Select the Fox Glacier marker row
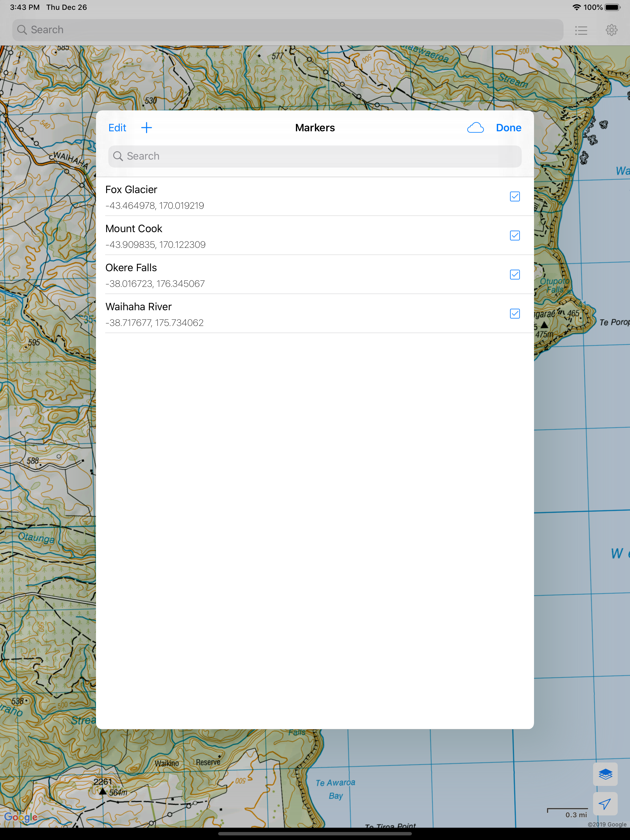This screenshot has width=630, height=840. (315, 197)
